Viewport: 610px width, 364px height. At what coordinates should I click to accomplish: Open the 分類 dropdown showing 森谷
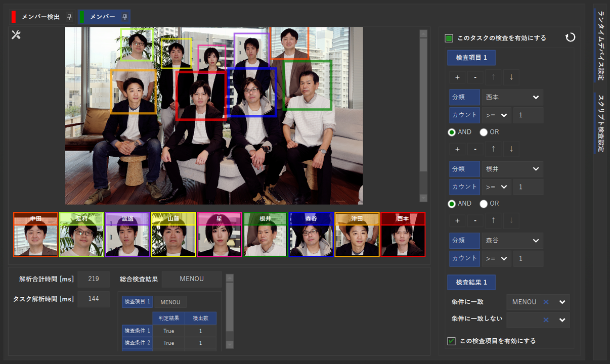pyautogui.click(x=512, y=241)
